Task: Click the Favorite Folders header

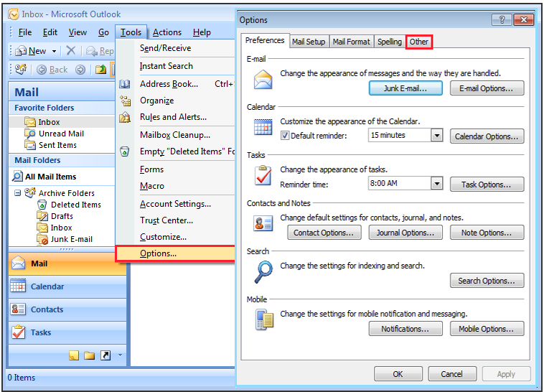Action: click(x=62, y=108)
